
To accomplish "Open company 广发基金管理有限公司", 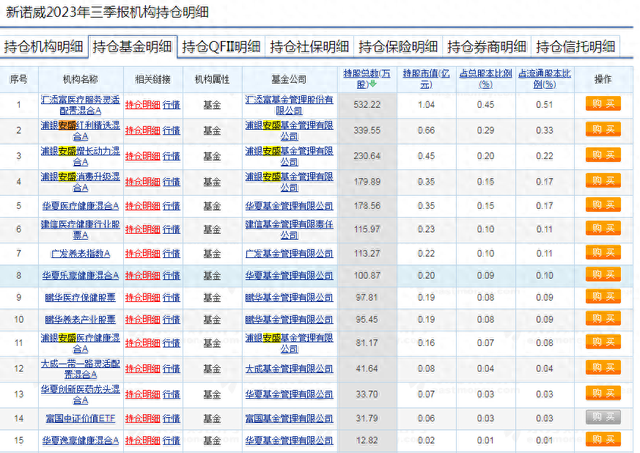I will (289, 253).
